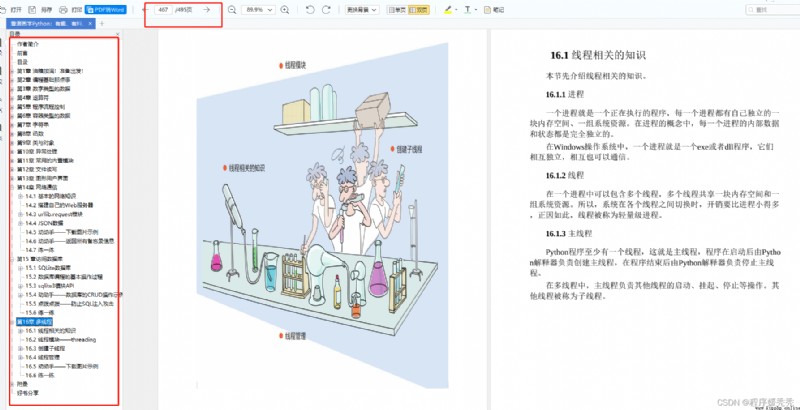Select 第7章 字符串 outline entry
The width and height of the screenshot is (800, 410).
pos(33,124)
